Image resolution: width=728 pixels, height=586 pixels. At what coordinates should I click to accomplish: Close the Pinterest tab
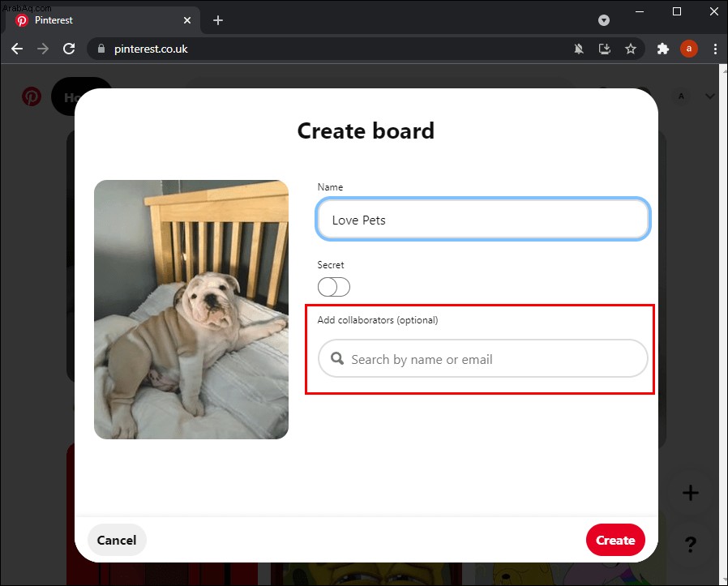pos(187,20)
